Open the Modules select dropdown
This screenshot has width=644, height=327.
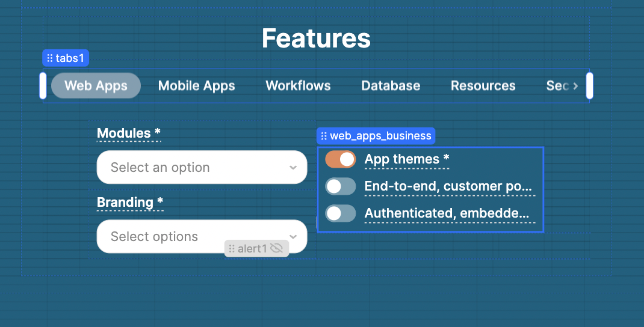(x=202, y=167)
